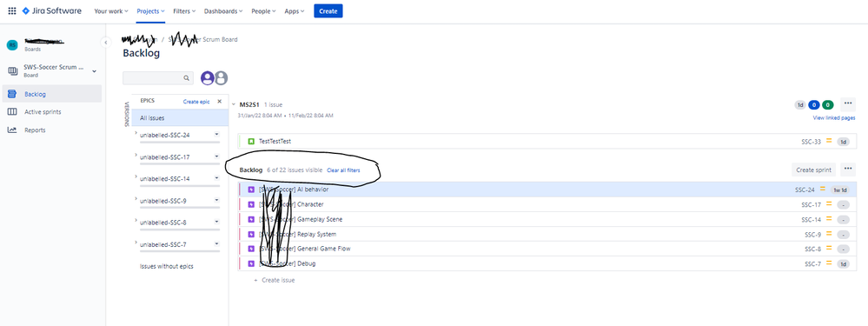Open the app switcher grid icon

(11, 11)
